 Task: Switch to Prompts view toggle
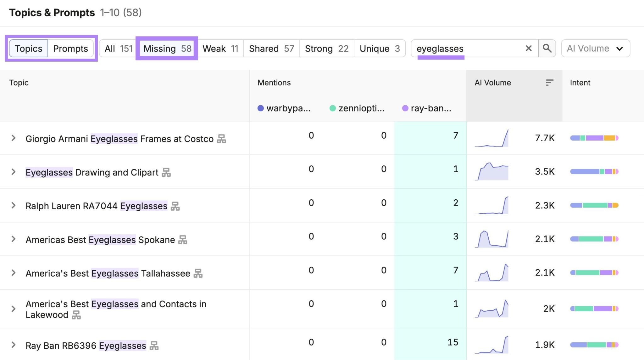[70, 48]
